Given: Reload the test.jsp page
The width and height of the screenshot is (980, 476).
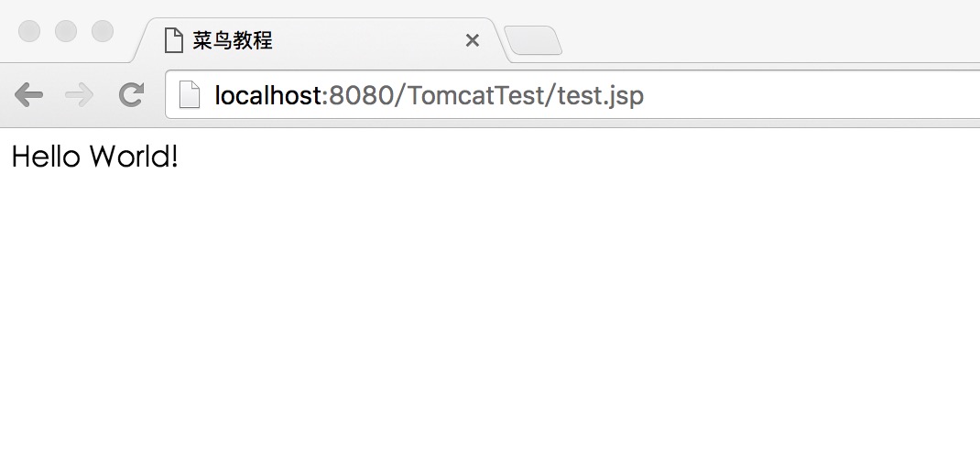Looking at the screenshot, I should 132,94.
